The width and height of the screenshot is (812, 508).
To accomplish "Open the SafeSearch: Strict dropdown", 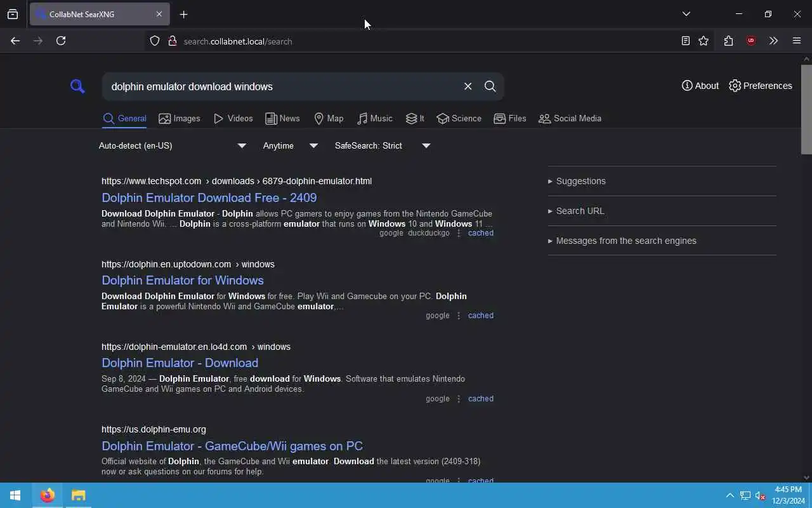I will 383,146.
